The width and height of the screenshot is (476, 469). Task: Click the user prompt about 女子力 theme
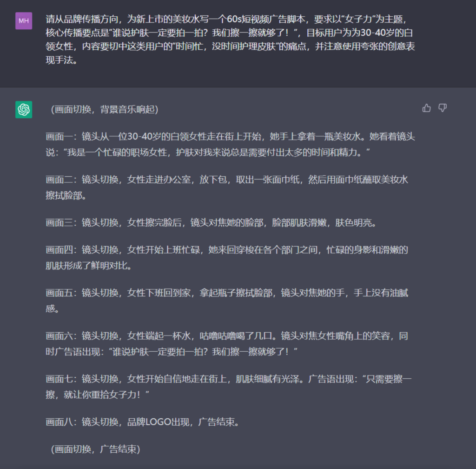pos(230,40)
